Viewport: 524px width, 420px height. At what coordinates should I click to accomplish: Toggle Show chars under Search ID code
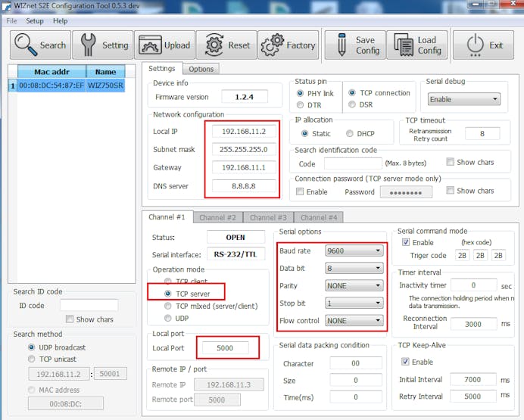70,319
